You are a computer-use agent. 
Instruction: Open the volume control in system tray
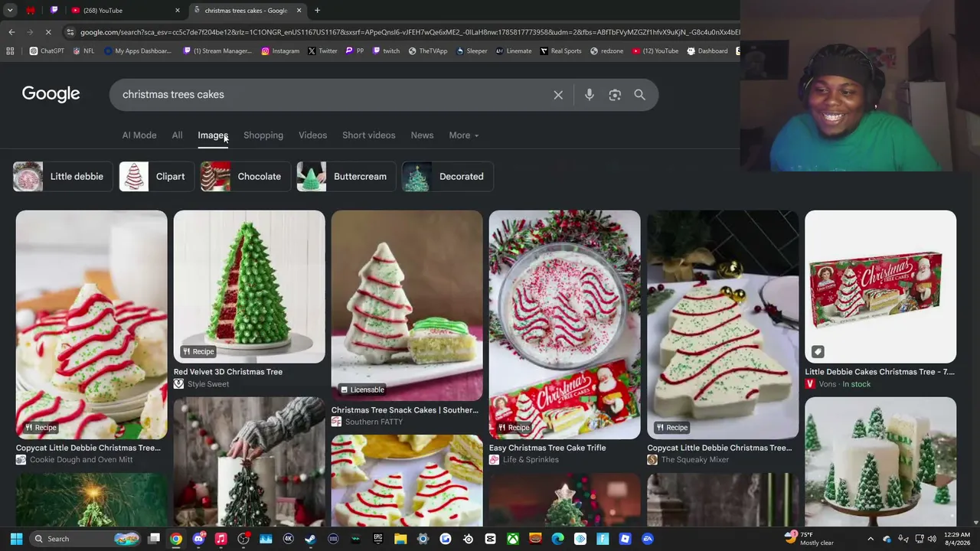coord(933,539)
